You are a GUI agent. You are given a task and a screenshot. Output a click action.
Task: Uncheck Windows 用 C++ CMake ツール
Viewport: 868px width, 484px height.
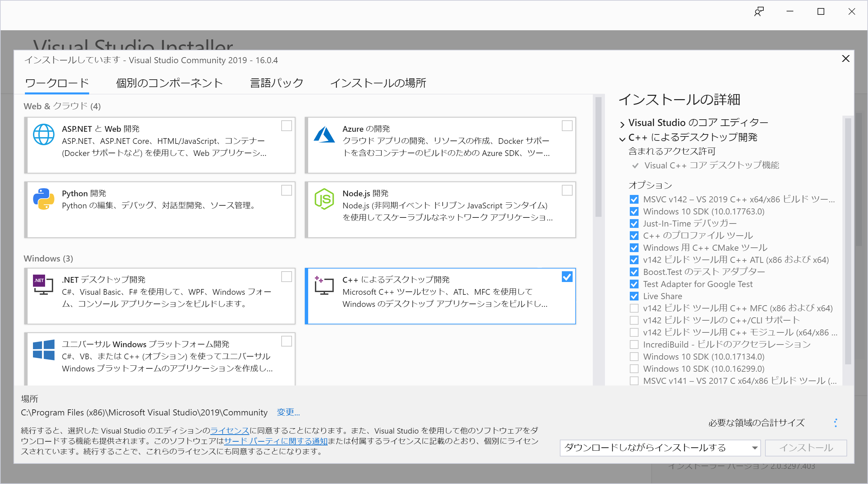[634, 248]
